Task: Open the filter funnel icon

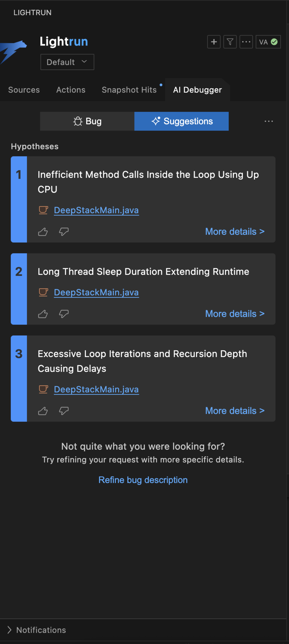Action: (x=230, y=42)
